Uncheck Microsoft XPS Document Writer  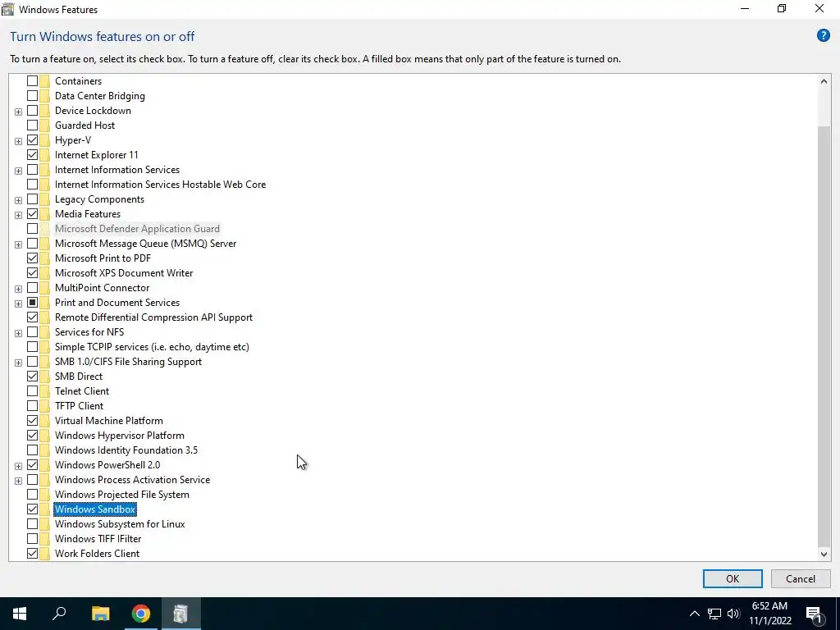pos(32,273)
